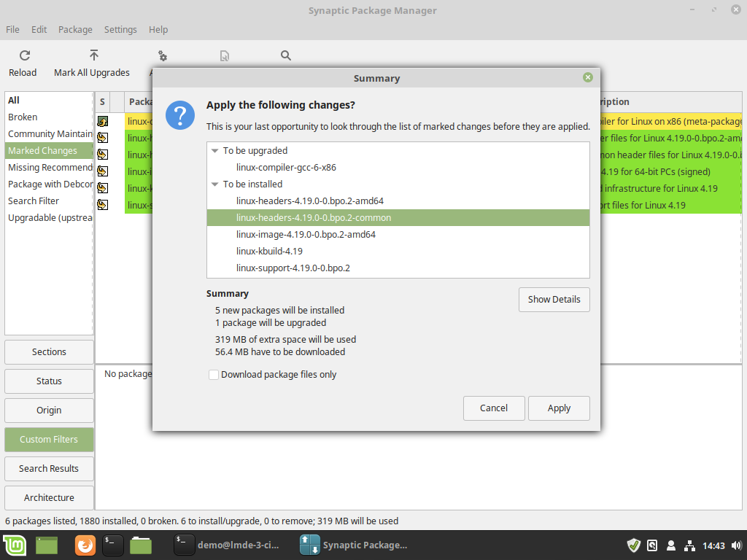
Task: Open the Edit menu
Action: tap(39, 29)
